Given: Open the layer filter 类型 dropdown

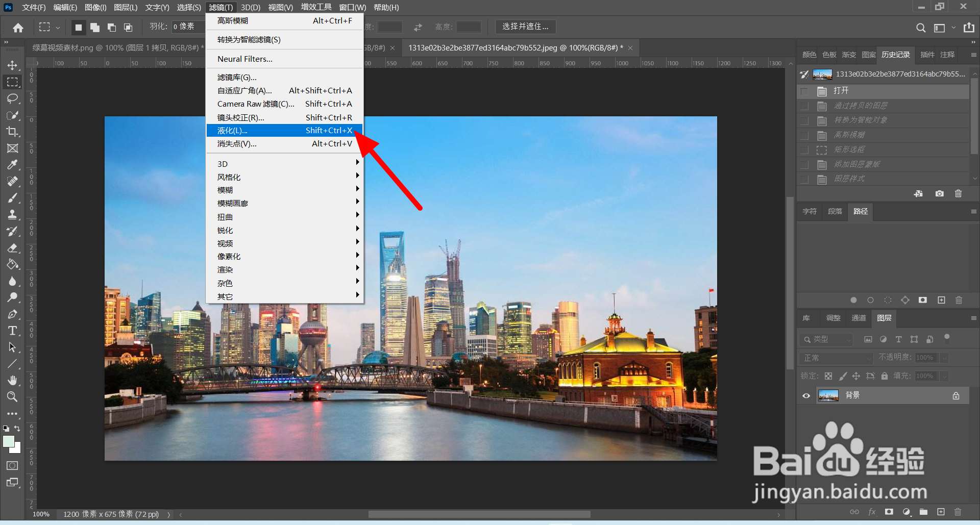Looking at the screenshot, I should [x=826, y=339].
